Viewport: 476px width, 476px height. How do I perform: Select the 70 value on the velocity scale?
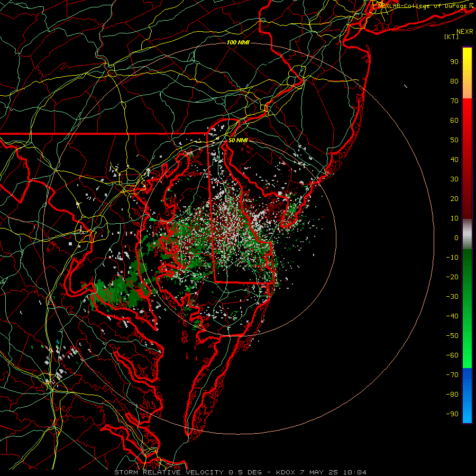pos(454,101)
